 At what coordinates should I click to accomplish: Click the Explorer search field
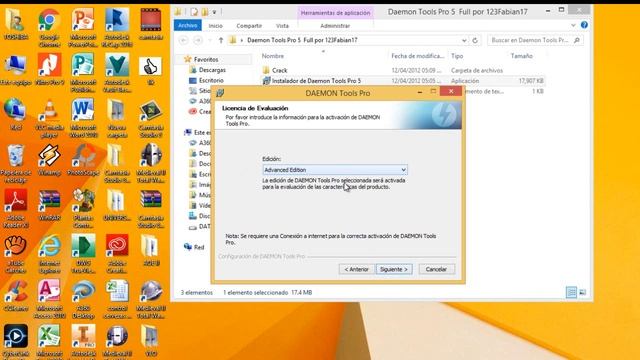coord(535,40)
